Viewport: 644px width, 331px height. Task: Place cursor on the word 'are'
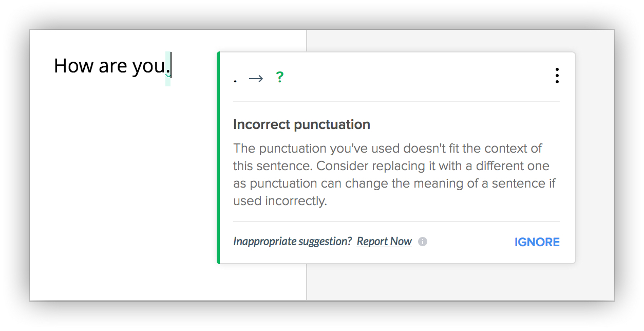(x=112, y=67)
